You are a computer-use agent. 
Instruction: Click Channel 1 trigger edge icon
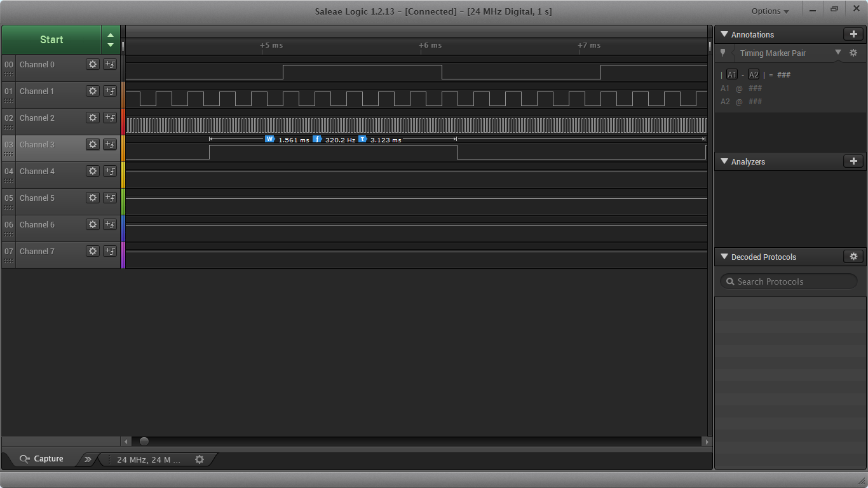click(110, 91)
